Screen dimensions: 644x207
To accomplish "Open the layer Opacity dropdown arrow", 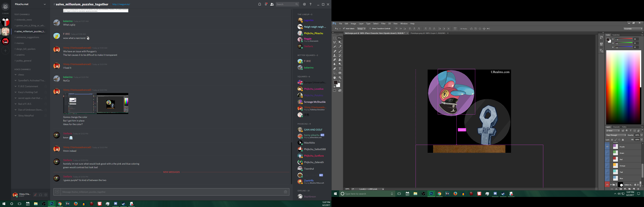I will point(642,135).
